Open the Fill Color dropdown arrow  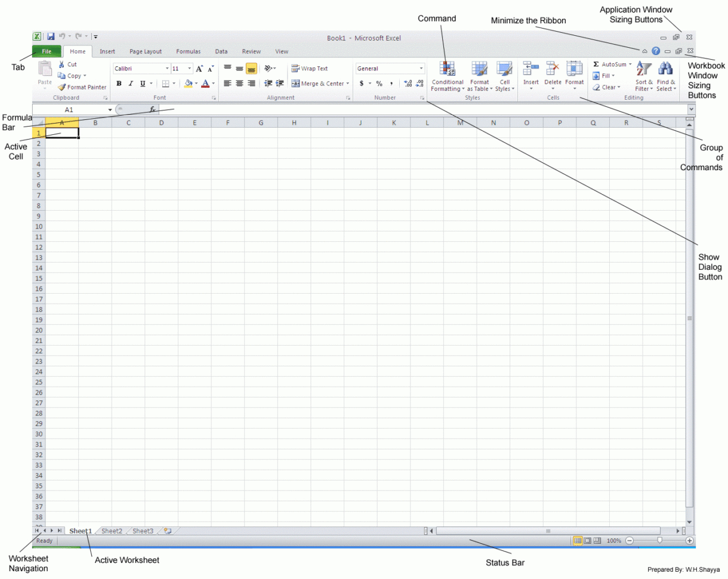[x=195, y=83]
